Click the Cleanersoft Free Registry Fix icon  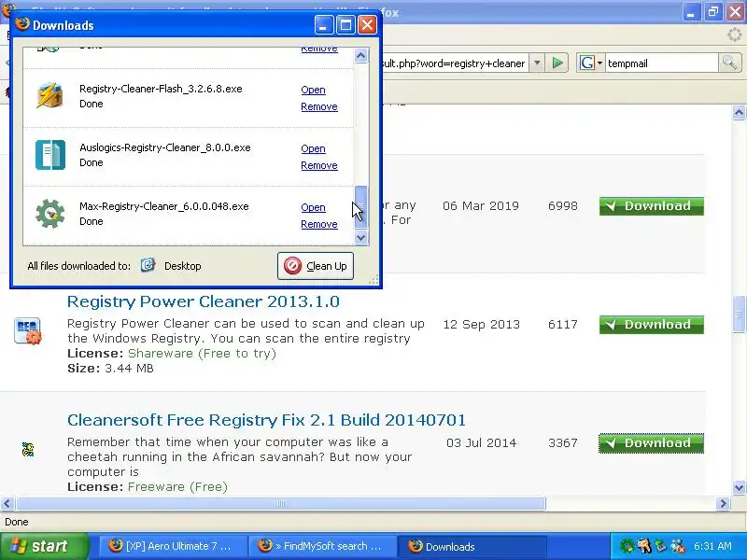tap(28, 449)
